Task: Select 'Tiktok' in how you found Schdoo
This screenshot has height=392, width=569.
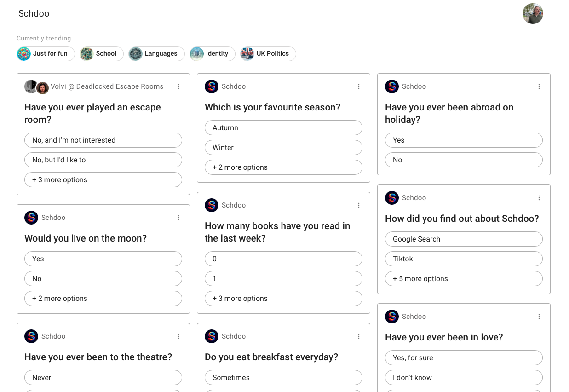Action: (464, 259)
